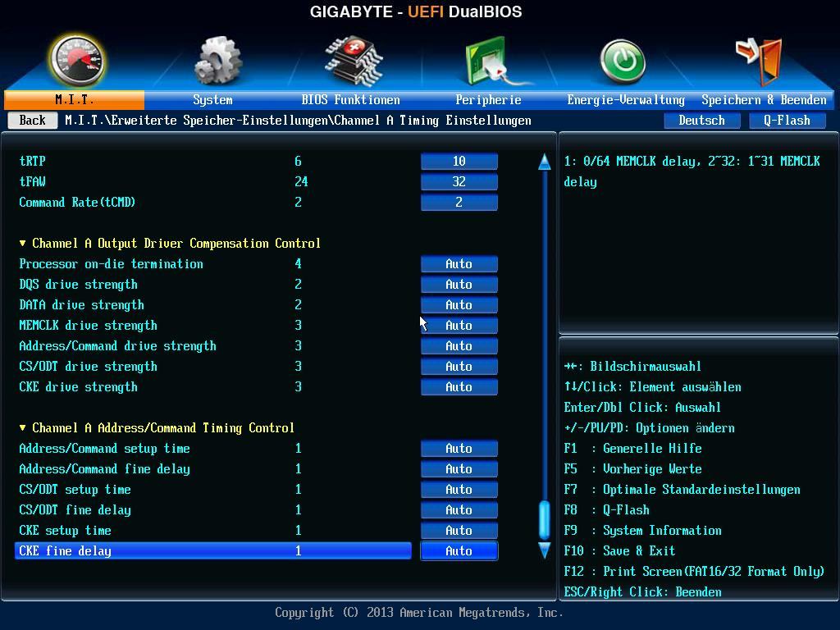The height and width of the screenshot is (630, 840).
Task: Open CKE setup time Auto field
Action: coord(459,531)
